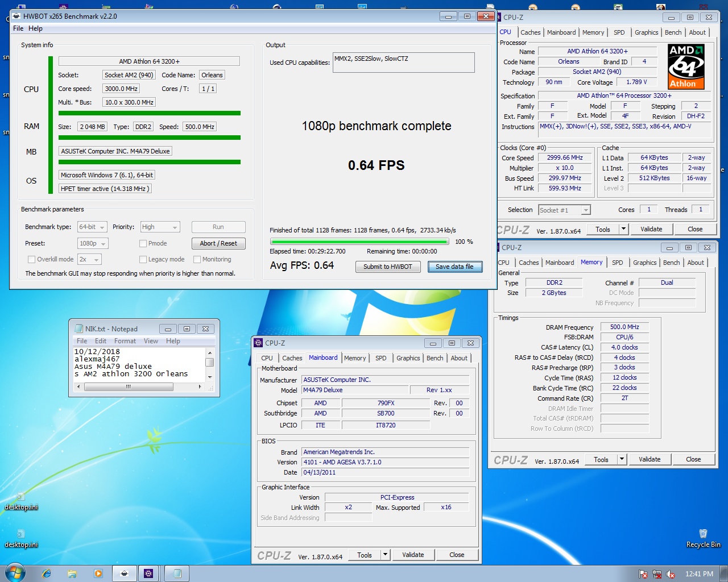Select SPD tab in CPU-Z Memory window
Viewport: 728px width, 582px height.
(x=617, y=263)
